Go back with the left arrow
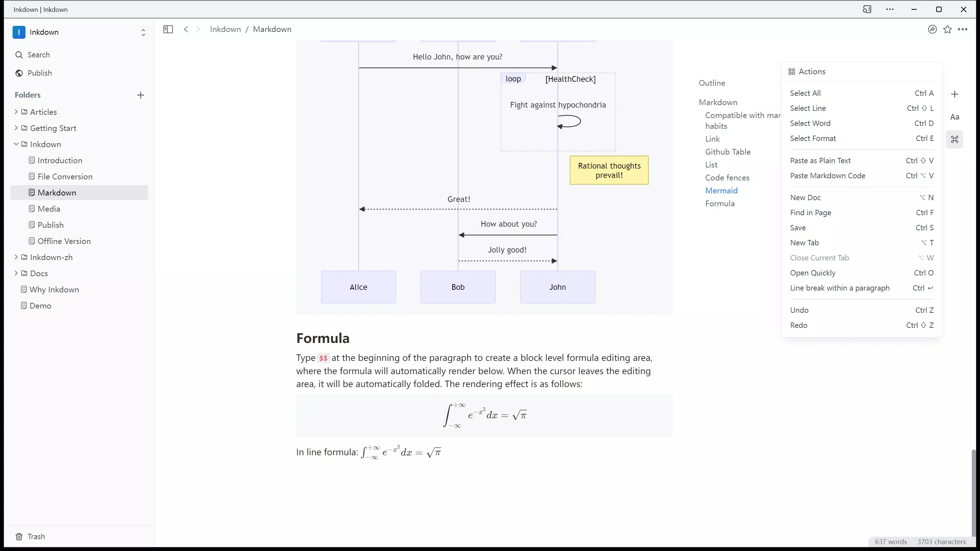Image resolution: width=980 pixels, height=551 pixels. [186, 29]
